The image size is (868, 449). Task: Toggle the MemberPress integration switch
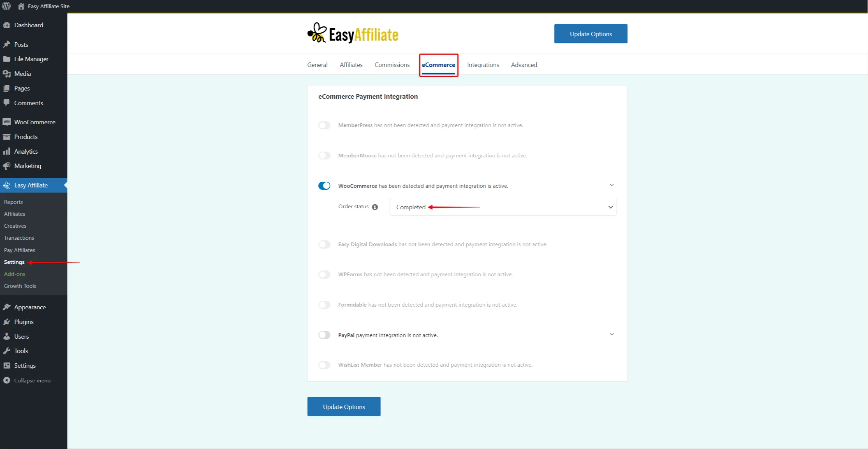click(x=324, y=125)
